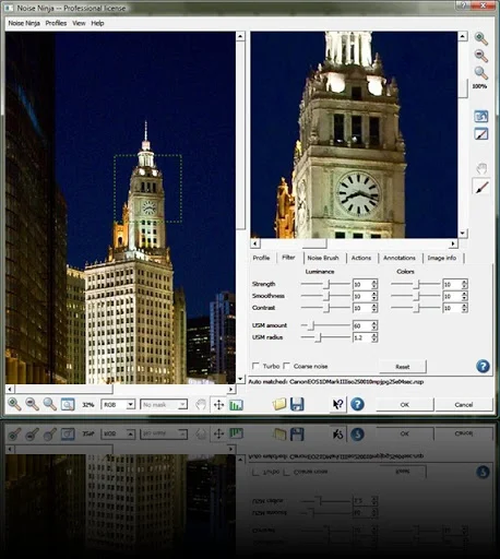Activate the what's-this help cursor icon
The width and height of the screenshot is (500, 559).
tap(338, 404)
